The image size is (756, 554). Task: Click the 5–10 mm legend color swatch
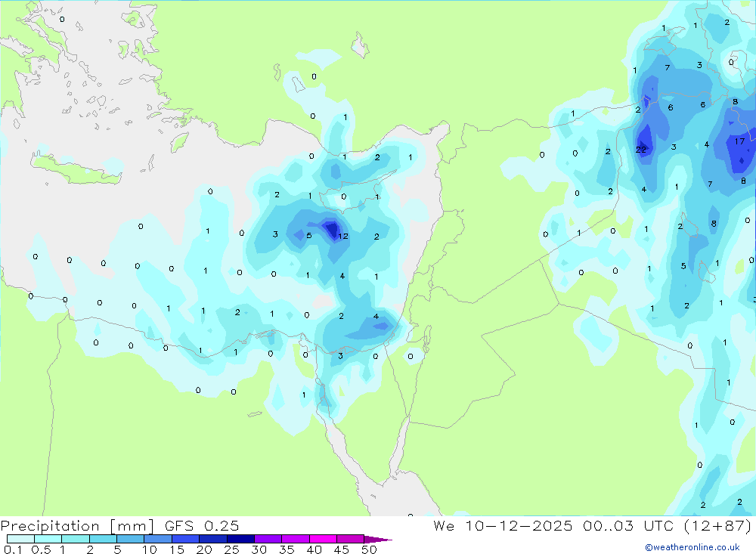131,539
